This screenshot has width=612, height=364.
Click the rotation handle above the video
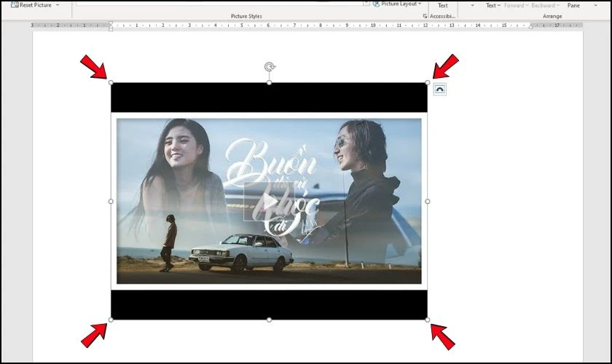tap(270, 67)
